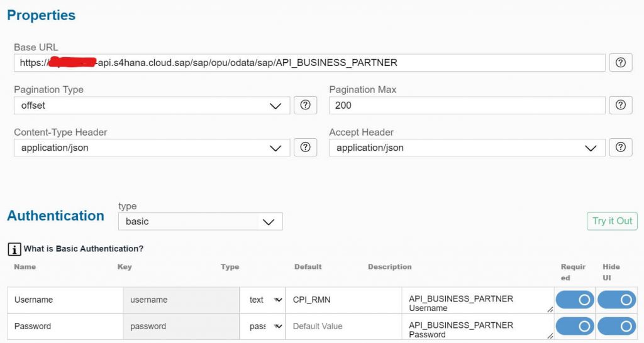Open help for the Content-Type Header field

tap(305, 147)
